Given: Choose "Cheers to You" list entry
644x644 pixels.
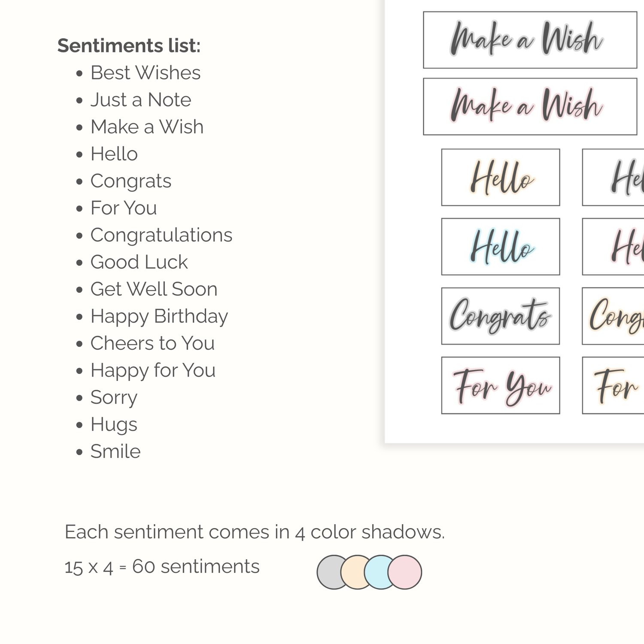Looking at the screenshot, I should point(152,343).
